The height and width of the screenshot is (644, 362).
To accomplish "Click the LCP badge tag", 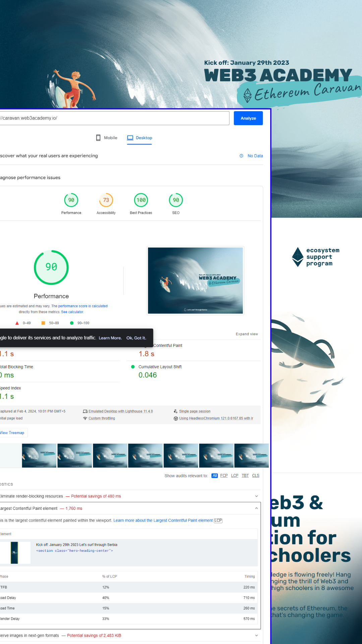I will point(218,521).
